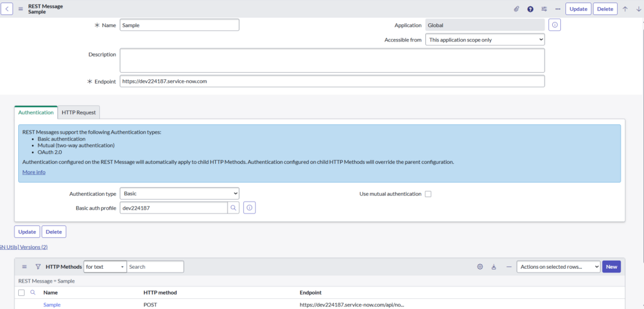Select all rows checkbox in HTTP Methods
Screen dimensions: 644x309
click(x=21, y=293)
